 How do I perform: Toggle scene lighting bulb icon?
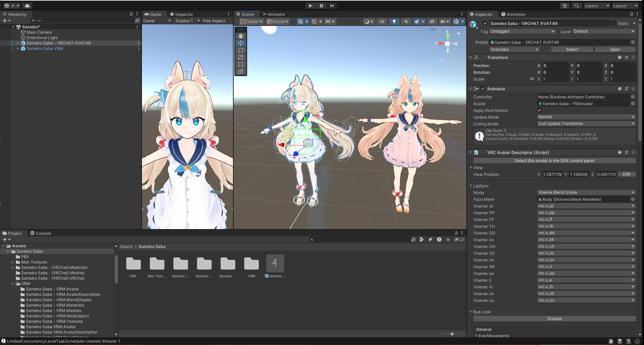394,22
